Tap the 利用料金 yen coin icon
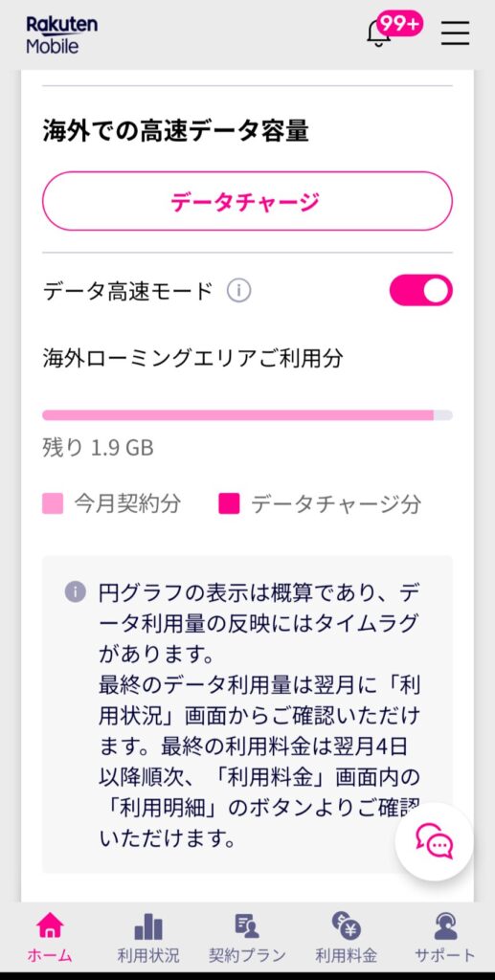Screen dimensions: 495x980 point(347,925)
